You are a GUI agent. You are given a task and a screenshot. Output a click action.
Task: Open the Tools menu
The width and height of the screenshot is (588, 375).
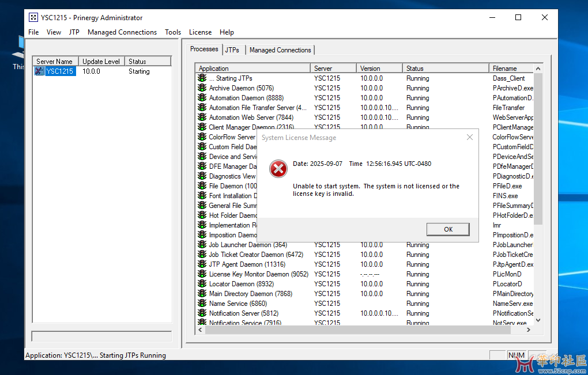pos(173,32)
